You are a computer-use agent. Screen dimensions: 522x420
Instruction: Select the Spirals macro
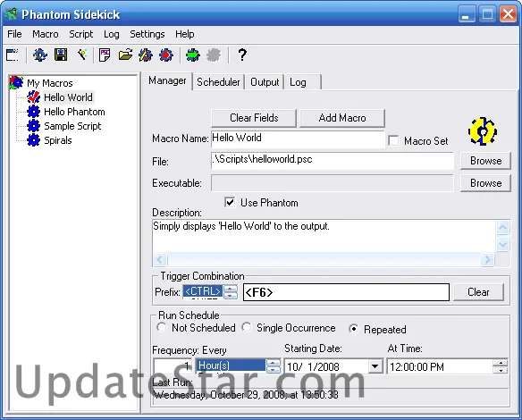(57, 140)
